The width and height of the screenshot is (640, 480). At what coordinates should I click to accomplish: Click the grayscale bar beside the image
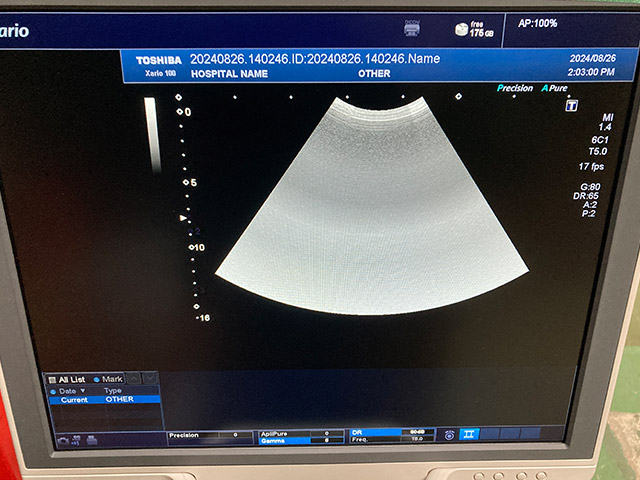pyautogui.click(x=153, y=134)
